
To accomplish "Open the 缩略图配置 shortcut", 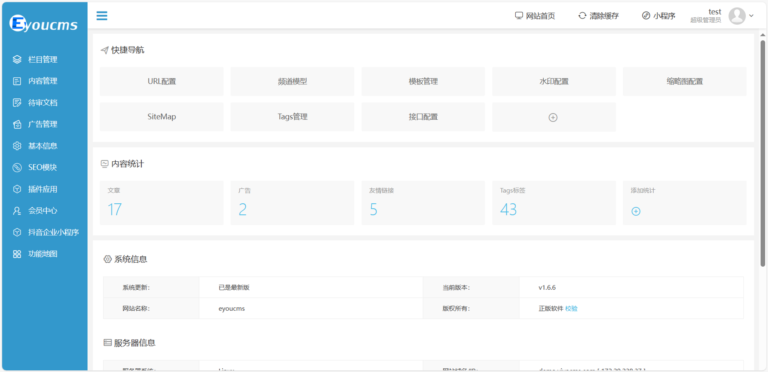I will tap(685, 82).
